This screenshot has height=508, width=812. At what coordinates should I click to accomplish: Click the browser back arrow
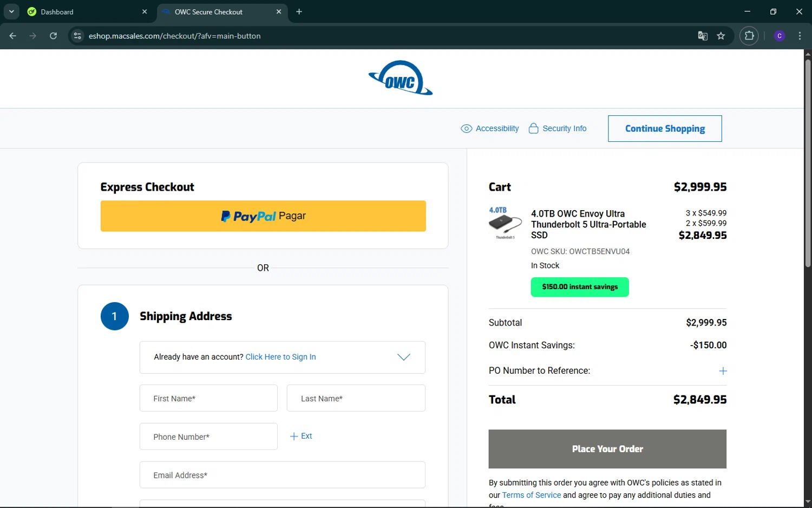(x=13, y=36)
